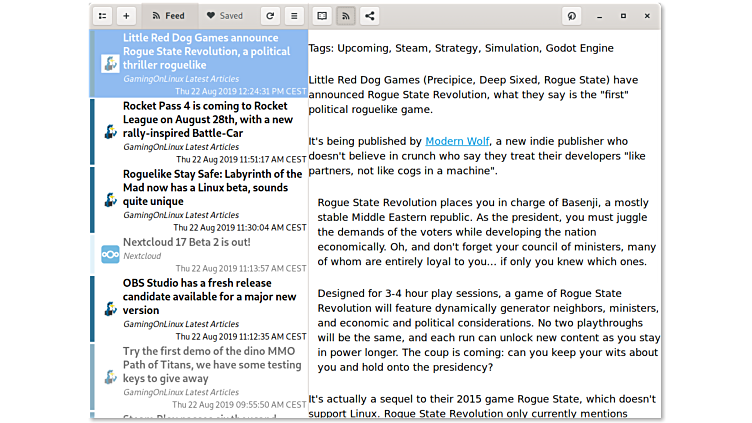Toggle the RSS content view button
Screen dimensions: 752x423
pyautogui.click(x=346, y=16)
